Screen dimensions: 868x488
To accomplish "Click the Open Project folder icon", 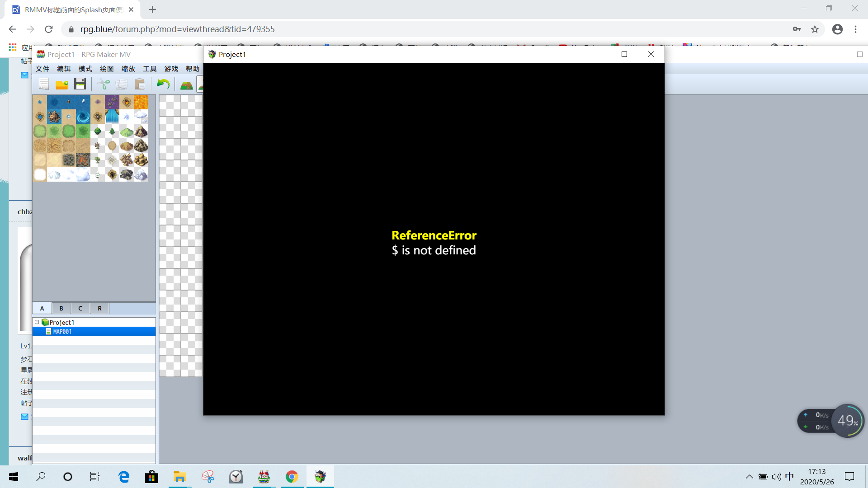I will coord(62,84).
